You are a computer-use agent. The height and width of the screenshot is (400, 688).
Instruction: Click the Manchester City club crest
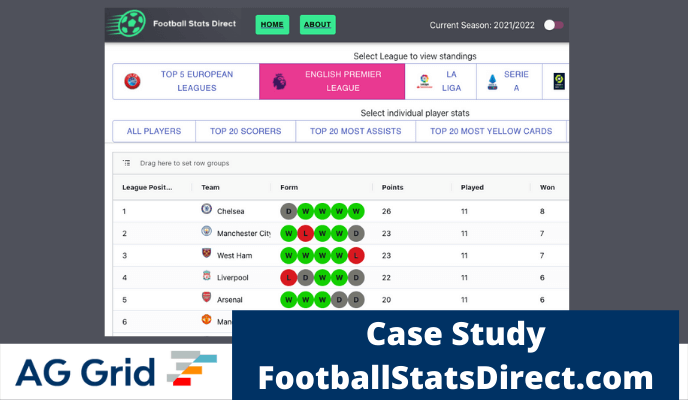207,233
